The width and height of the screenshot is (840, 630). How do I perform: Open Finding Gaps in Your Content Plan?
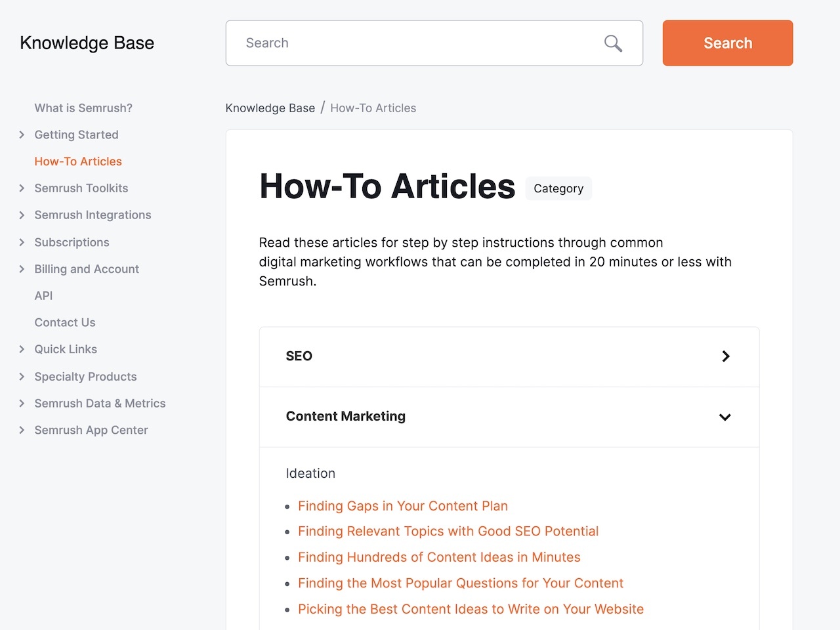pyautogui.click(x=403, y=506)
